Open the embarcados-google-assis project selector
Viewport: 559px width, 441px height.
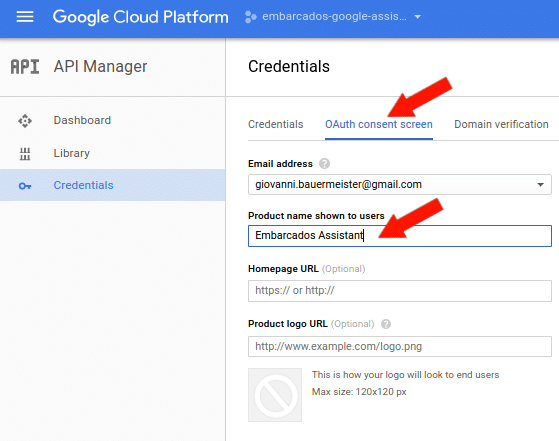[333, 17]
